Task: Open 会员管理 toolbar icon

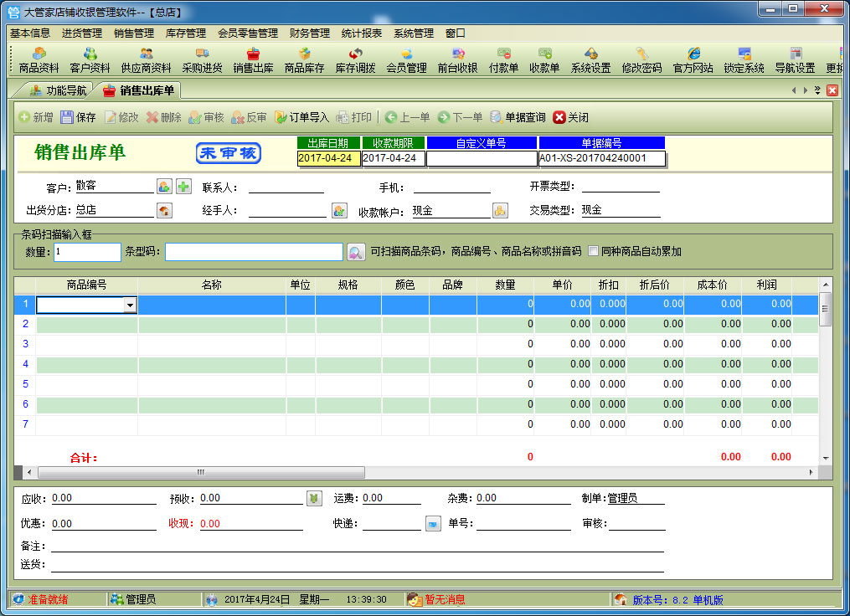Action: 406,60
